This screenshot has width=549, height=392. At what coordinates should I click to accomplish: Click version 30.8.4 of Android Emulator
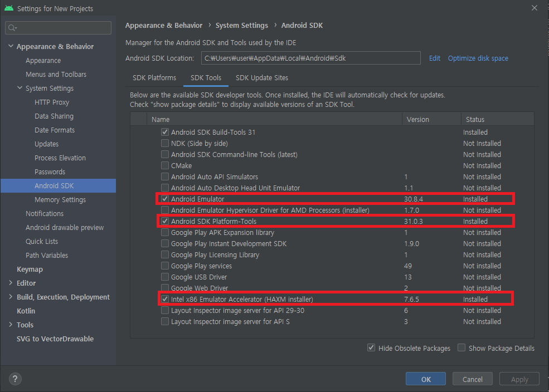[414, 199]
